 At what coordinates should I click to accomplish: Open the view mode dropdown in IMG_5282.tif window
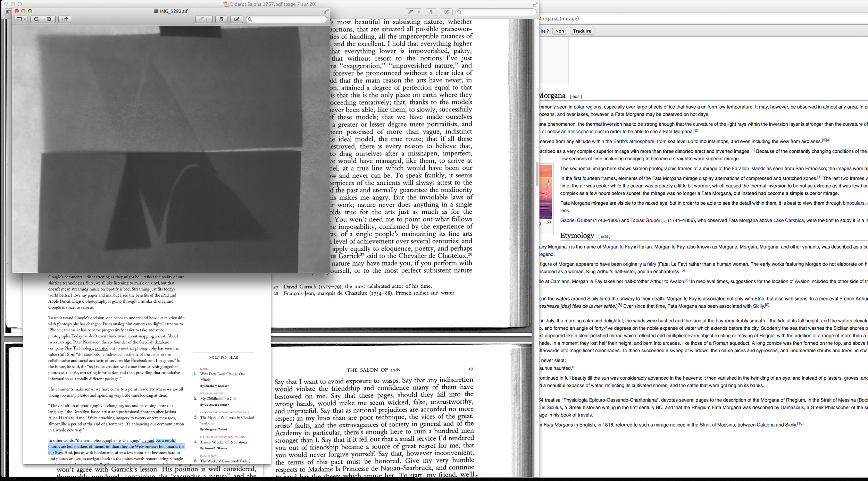[x=21, y=19]
